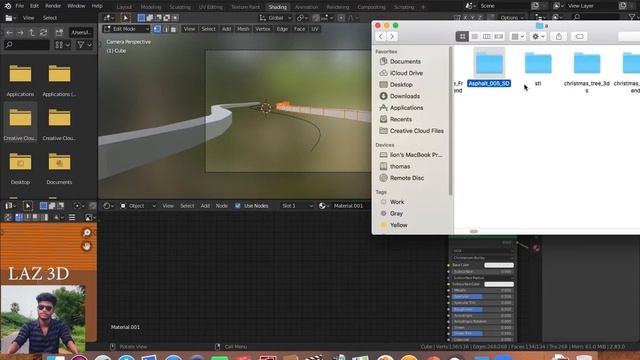This screenshot has width=640, height=360.
Task: Open the Node menu in shader editor
Action: click(x=222, y=206)
